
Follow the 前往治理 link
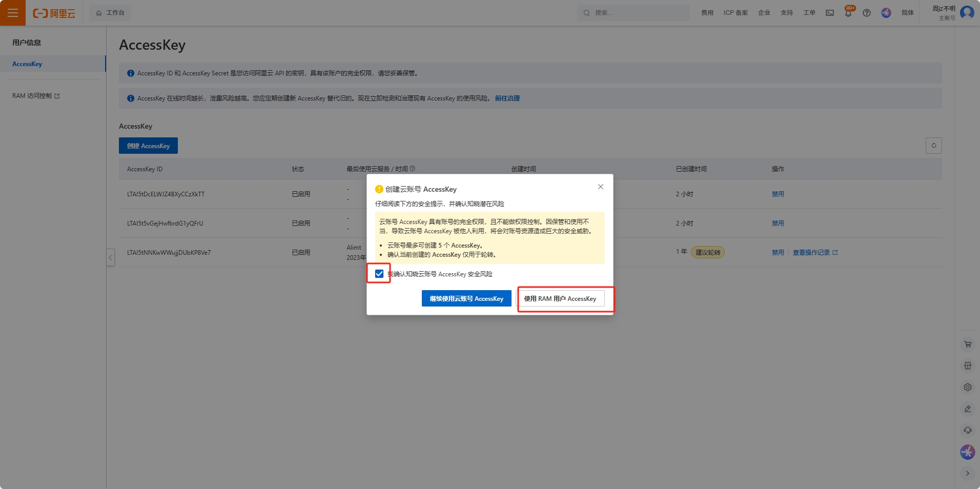point(507,98)
